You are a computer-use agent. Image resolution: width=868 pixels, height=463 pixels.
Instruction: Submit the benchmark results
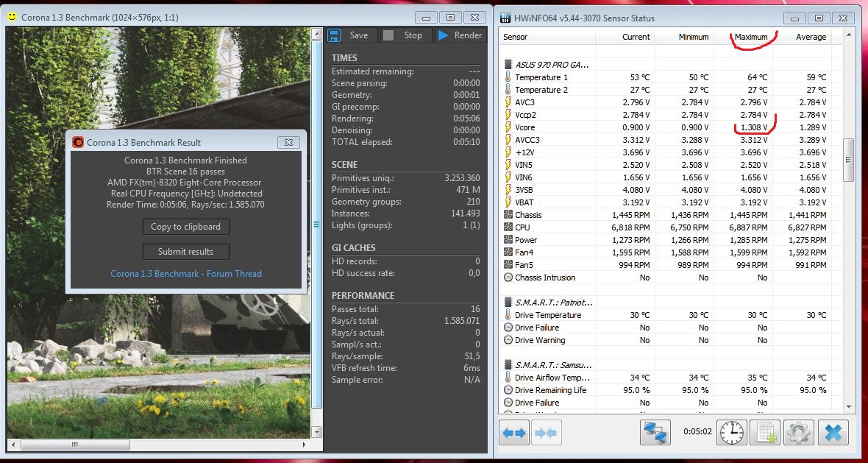pyautogui.click(x=185, y=252)
